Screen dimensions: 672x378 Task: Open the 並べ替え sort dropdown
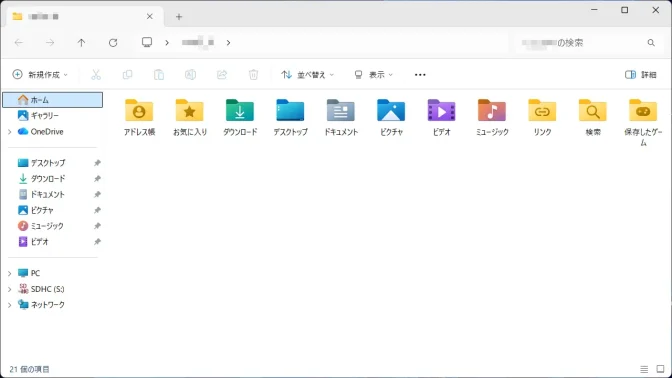point(307,75)
